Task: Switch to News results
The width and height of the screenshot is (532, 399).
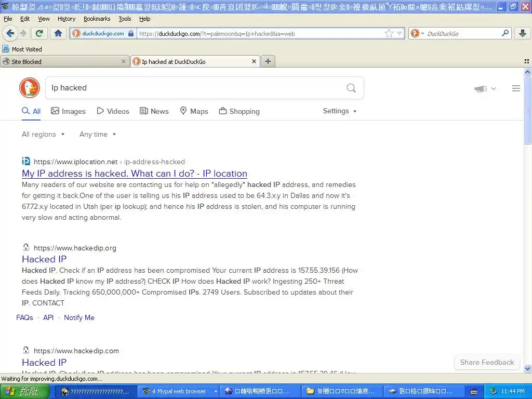Action: [x=154, y=111]
